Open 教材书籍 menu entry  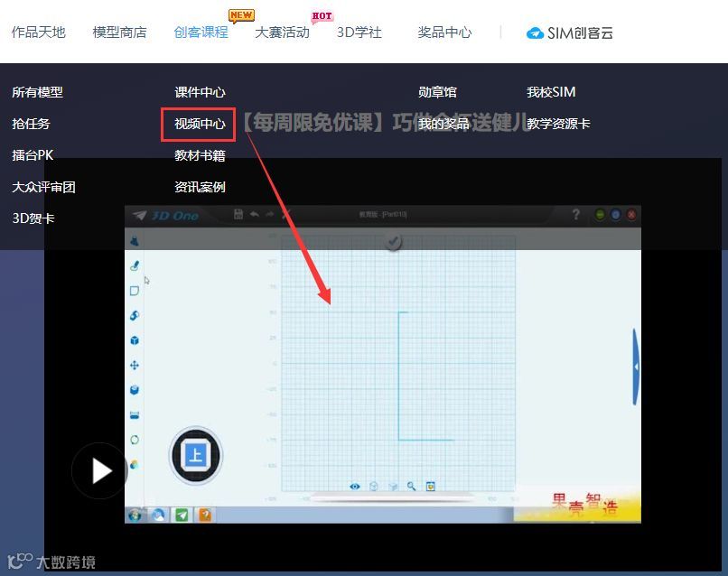pyautogui.click(x=200, y=155)
